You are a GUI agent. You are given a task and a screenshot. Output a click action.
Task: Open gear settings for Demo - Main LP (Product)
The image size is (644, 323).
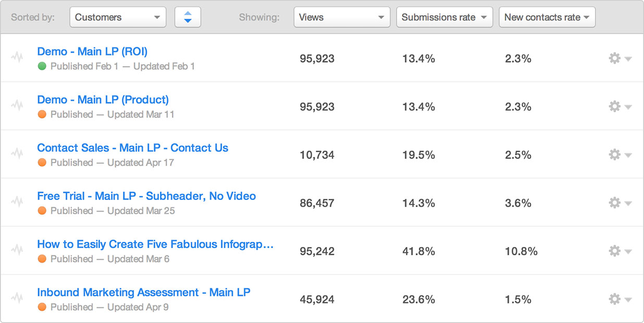pos(620,106)
